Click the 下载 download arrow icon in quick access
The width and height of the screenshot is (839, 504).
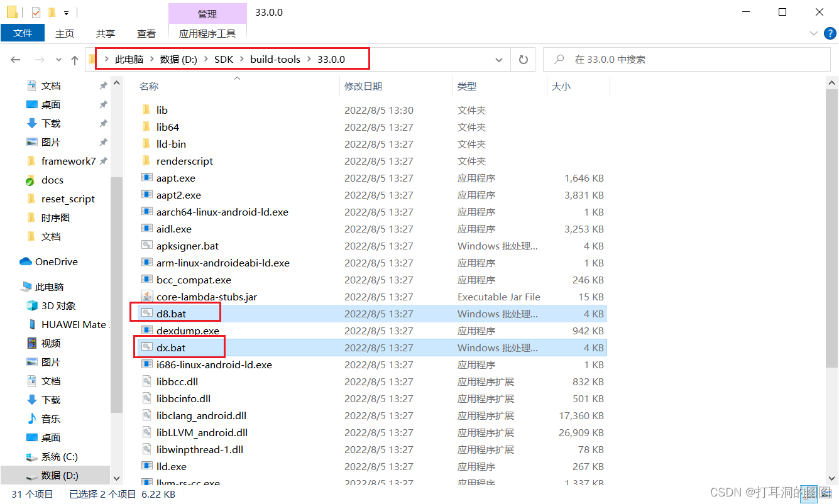[32, 123]
